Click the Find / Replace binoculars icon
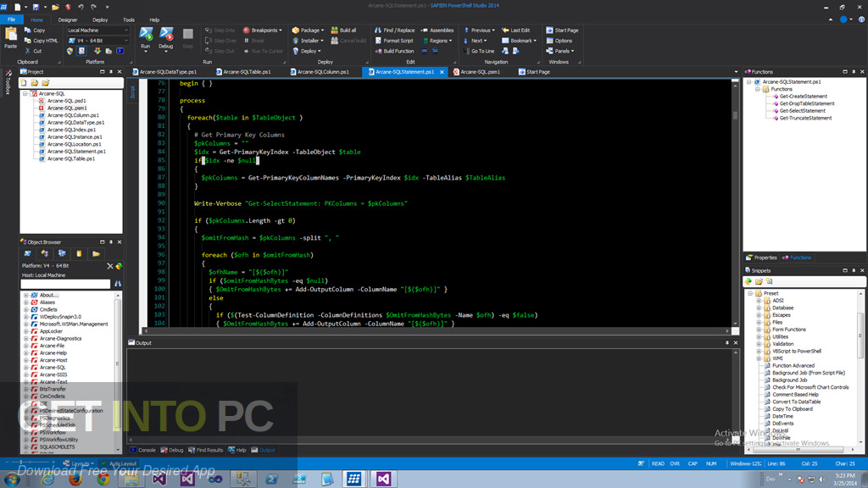This screenshot has height=488, width=868. click(x=378, y=30)
